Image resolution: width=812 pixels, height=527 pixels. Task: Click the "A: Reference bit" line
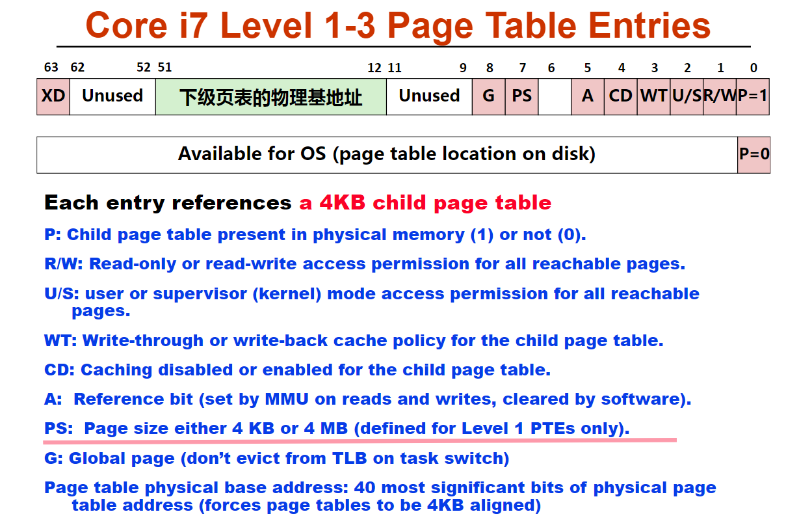pos(367,399)
